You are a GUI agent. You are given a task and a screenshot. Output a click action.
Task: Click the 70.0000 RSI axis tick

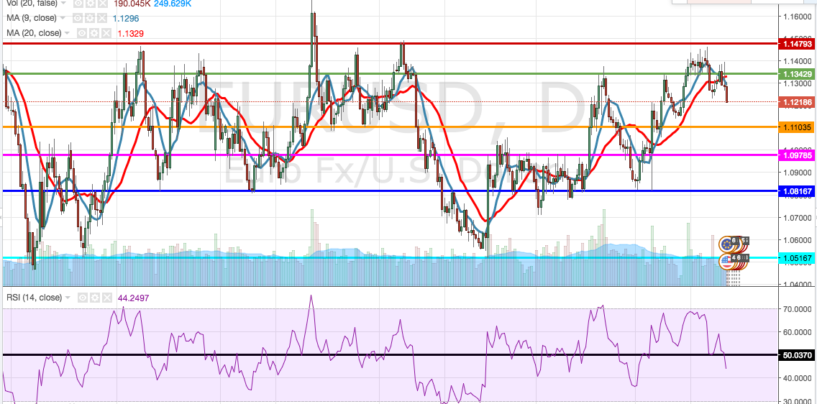[797, 309]
